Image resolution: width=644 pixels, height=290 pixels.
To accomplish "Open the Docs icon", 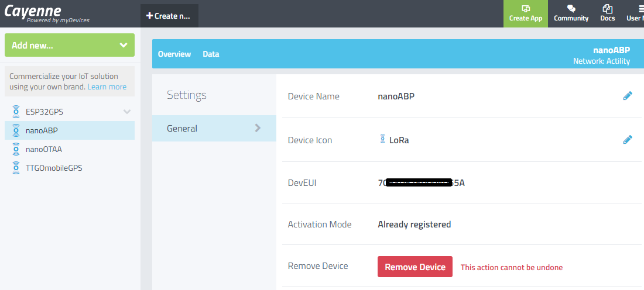I will pos(608,13).
